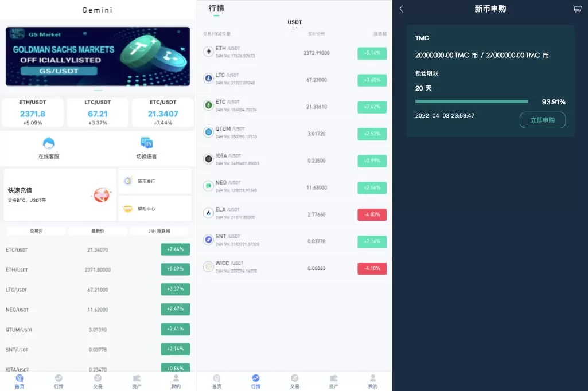Viewport: 588px width, 391px height.
Task: Tap the -4.03% red badge on ELA row
Action: [372, 214]
